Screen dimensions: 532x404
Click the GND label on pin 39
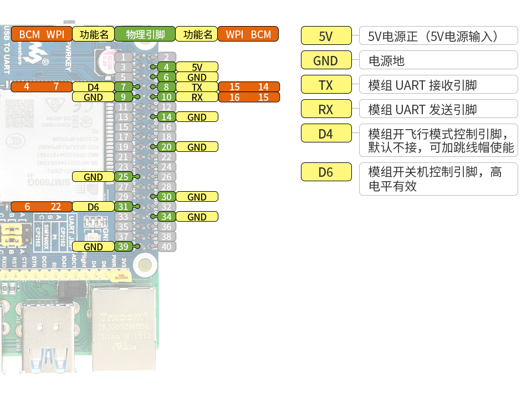click(93, 247)
